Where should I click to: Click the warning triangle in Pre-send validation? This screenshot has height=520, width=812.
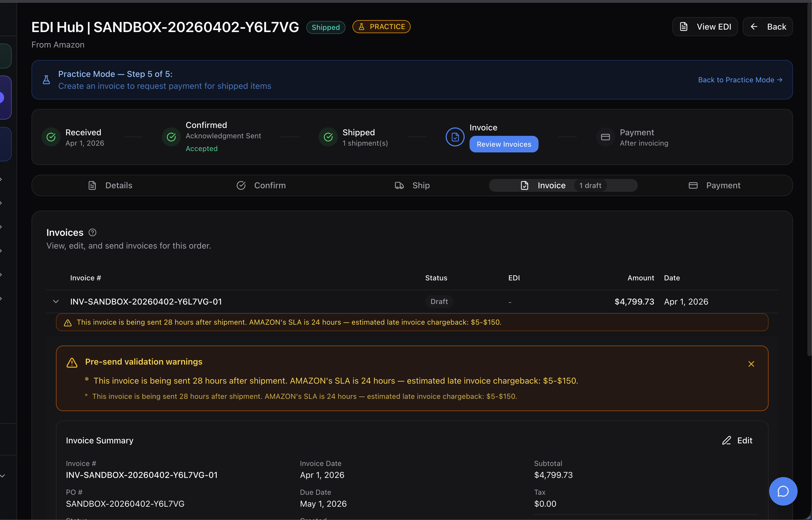click(x=72, y=363)
